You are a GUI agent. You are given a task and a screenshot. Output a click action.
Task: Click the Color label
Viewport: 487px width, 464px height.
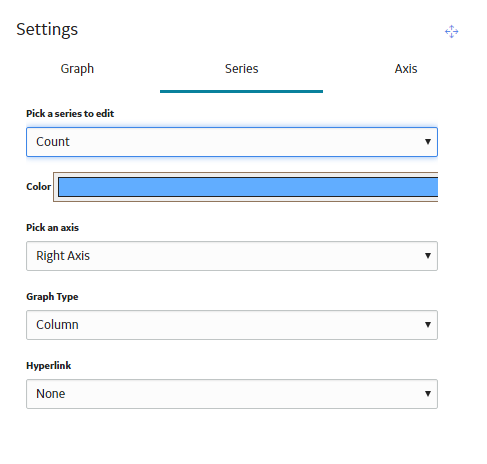tap(39, 186)
